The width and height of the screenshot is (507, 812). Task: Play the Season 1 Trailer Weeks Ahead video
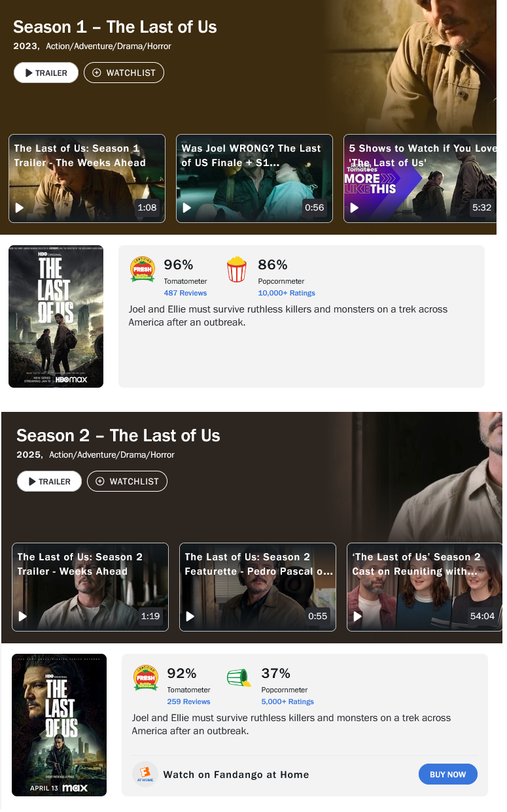[x=86, y=178]
